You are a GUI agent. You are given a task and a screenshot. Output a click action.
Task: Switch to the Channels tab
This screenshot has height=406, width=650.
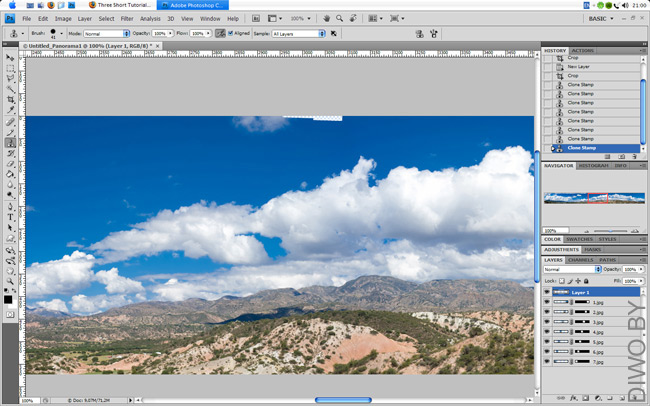581,260
